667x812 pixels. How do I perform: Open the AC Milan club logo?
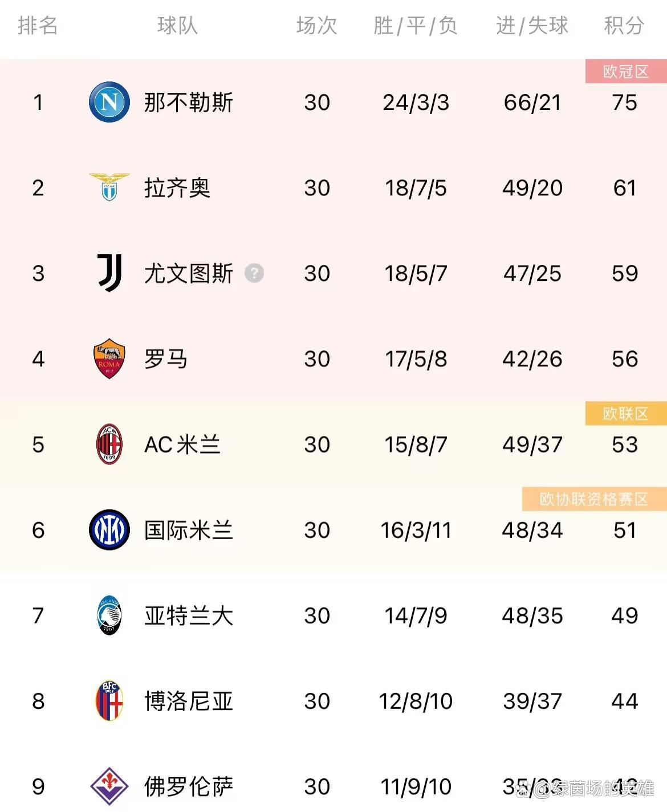tap(108, 444)
